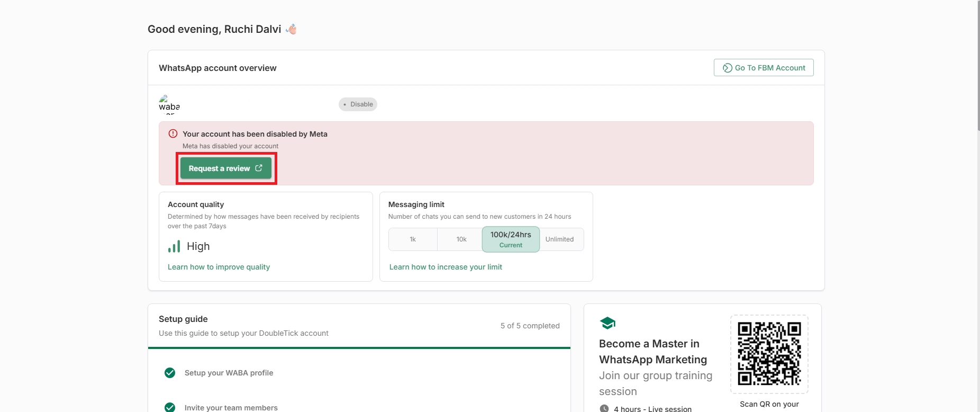This screenshot has height=412, width=980.
Task: Click the FBM account circular icon
Action: tap(728, 68)
